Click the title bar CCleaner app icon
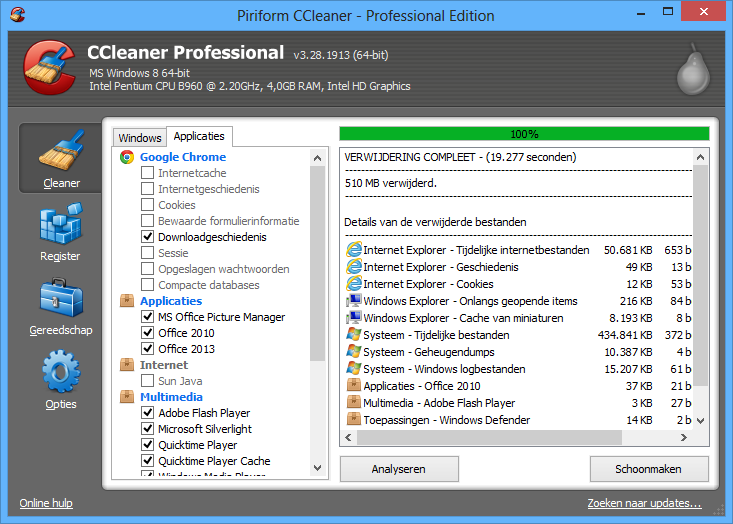733x524 pixels. [x=18, y=14]
